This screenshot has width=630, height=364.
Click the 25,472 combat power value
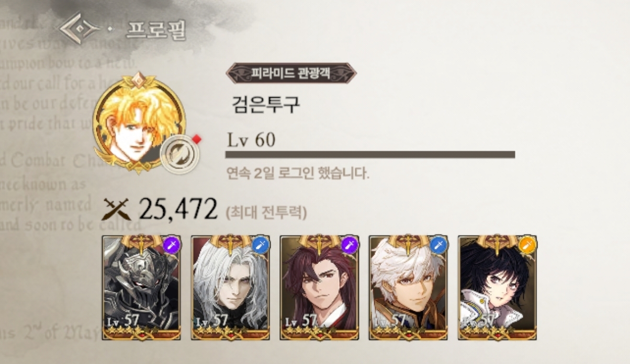178,210
